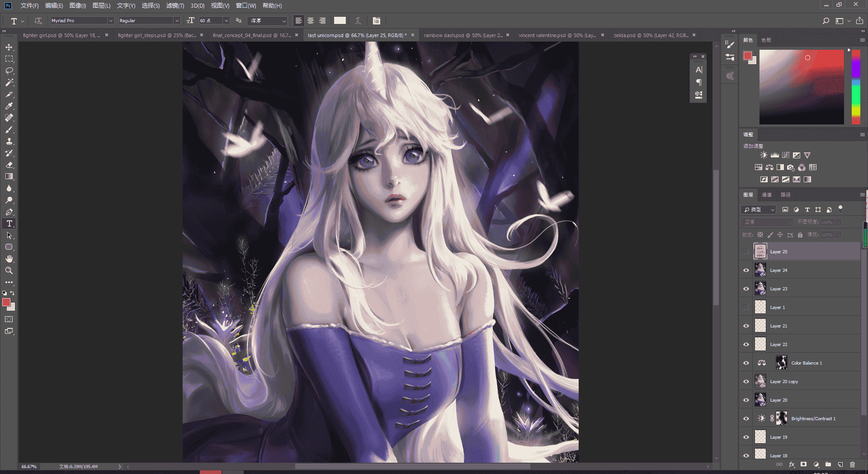Toggle the Character and Paragraph panels button

377,21
